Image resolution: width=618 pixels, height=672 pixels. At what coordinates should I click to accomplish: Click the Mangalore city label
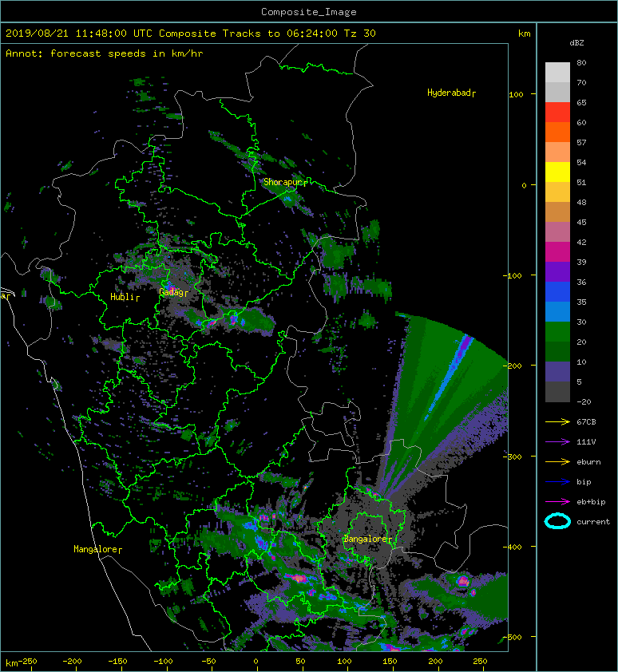(97, 549)
